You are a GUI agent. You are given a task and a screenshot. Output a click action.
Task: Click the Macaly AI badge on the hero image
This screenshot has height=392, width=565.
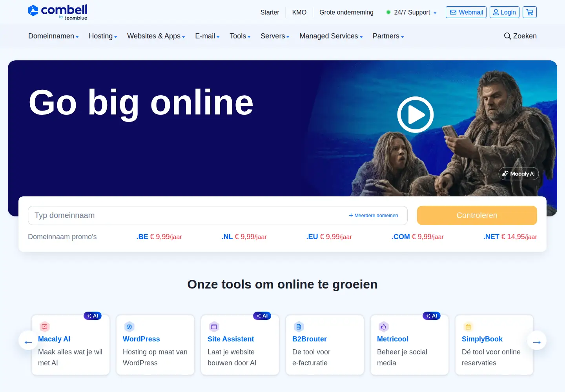pos(519,174)
